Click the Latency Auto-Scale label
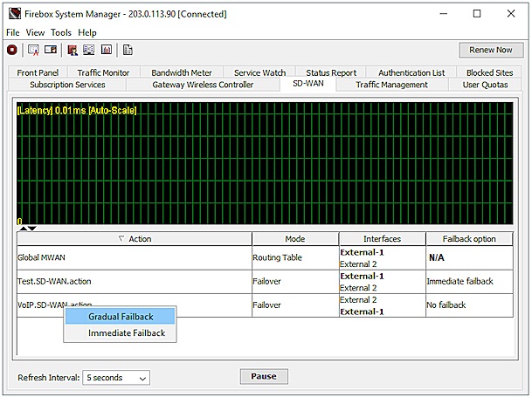The height and width of the screenshot is (397, 532). click(x=77, y=110)
